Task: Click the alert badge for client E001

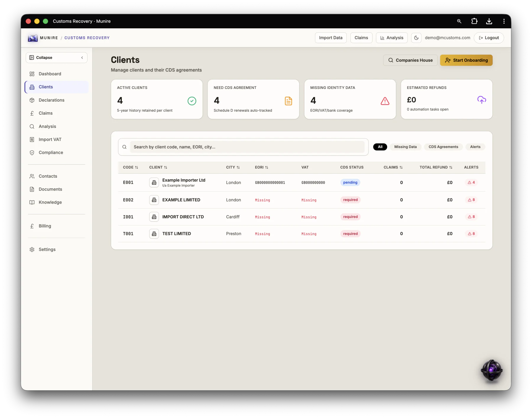Action: pos(471,183)
